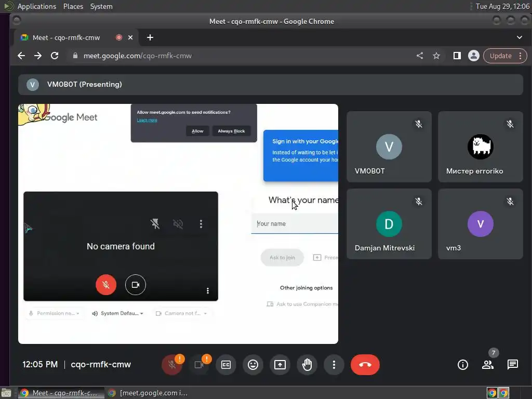Screen dimensions: 532x399
Task: Click Ask to use Companion mode
Action: 303,304
